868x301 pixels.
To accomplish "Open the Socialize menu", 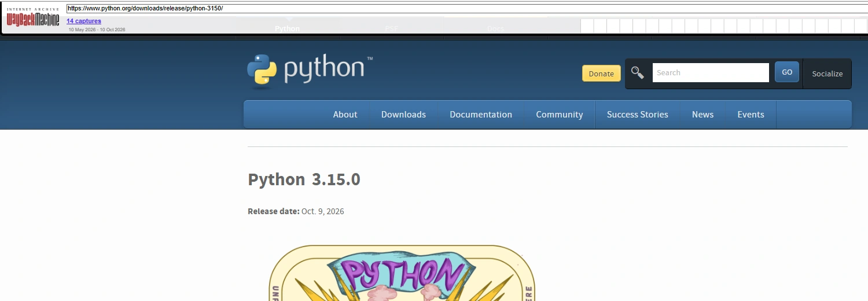I will (827, 74).
